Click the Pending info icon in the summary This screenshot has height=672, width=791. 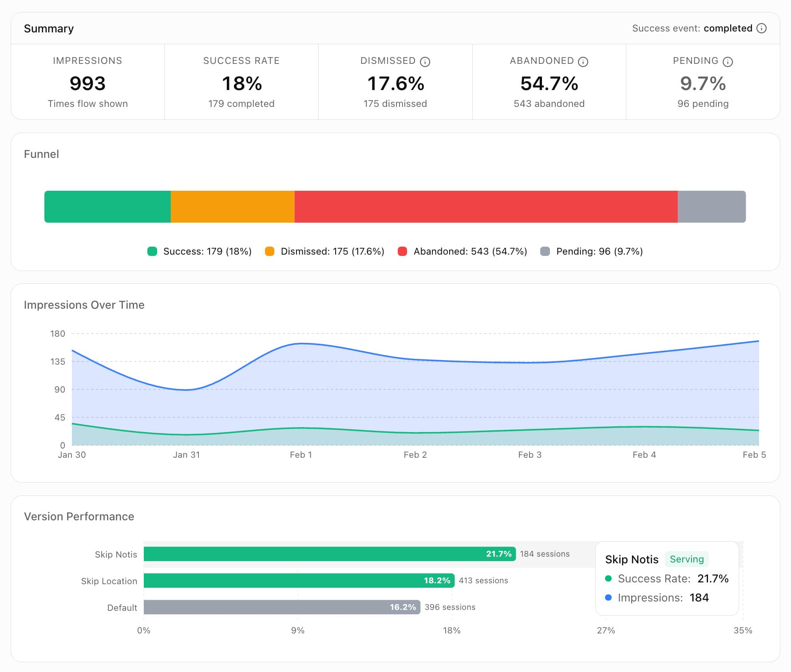[728, 62]
